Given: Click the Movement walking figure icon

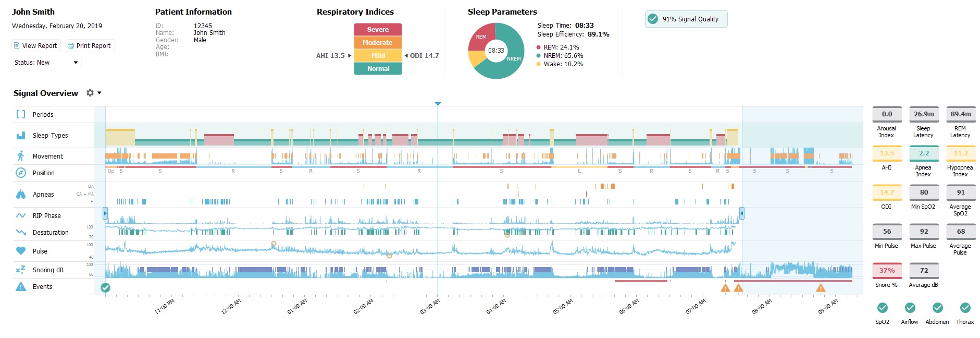Looking at the screenshot, I should (x=21, y=156).
